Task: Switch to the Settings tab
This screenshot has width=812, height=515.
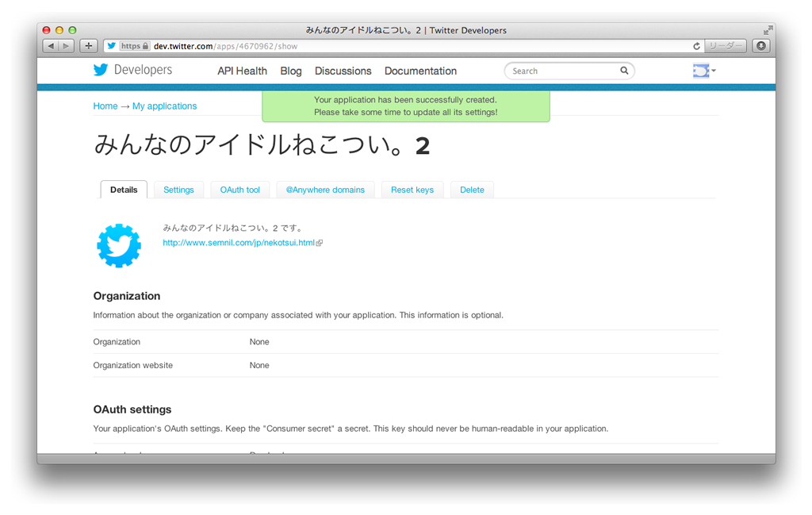Action: [x=178, y=190]
